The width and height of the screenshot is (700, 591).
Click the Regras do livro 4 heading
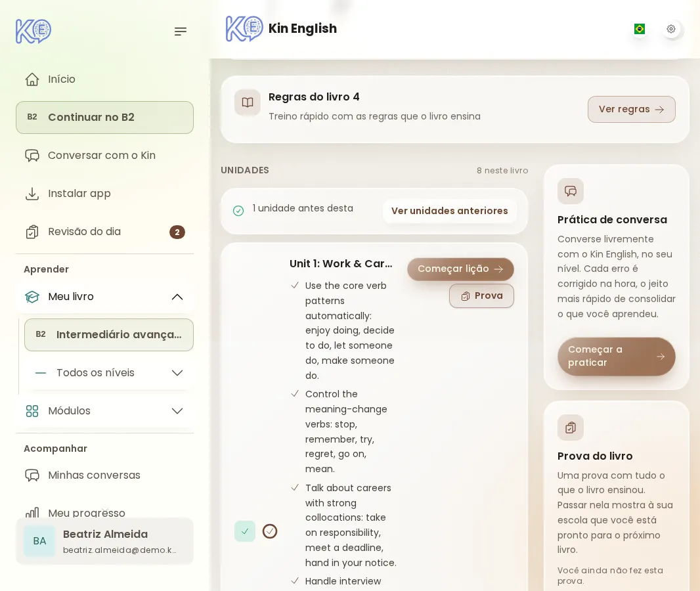coord(314,97)
